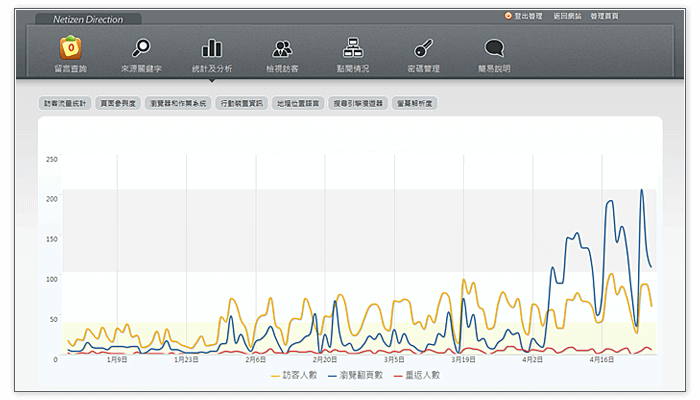The width and height of the screenshot is (700, 400).
Task: Open the 瀏覽器和作業系統 tab
Action: 178,103
